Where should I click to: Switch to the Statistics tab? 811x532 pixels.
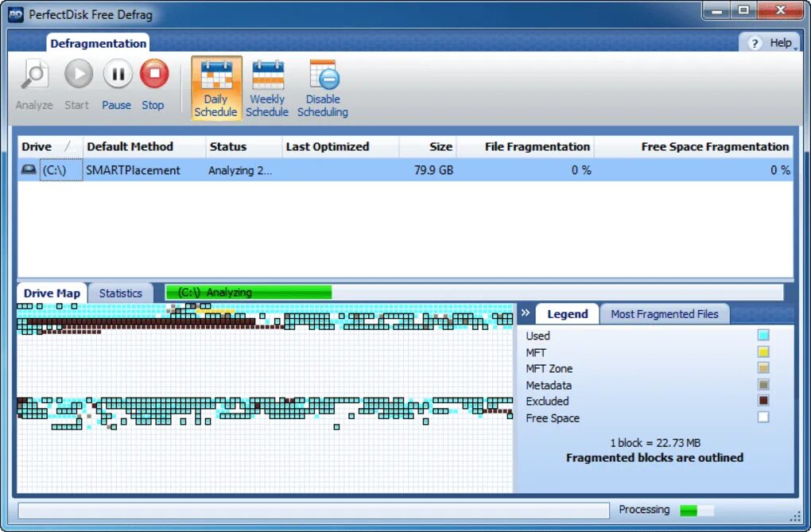pyautogui.click(x=121, y=293)
